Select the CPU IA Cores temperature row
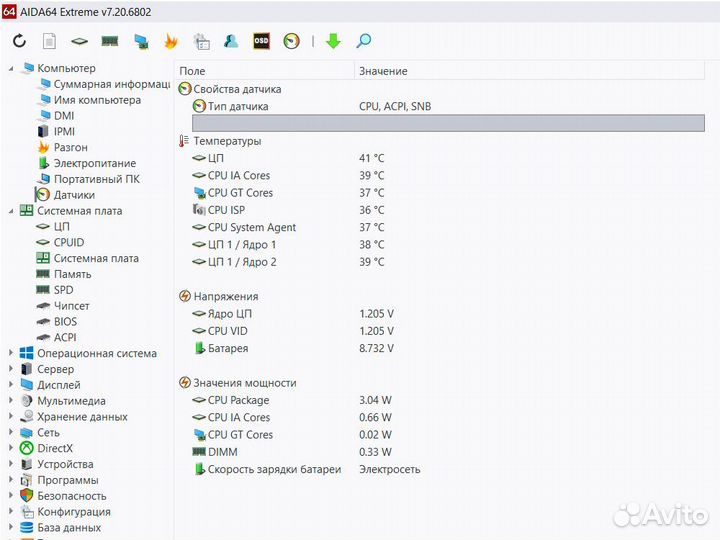This screenshot has height=540, width=720. [x=448, y=175]
